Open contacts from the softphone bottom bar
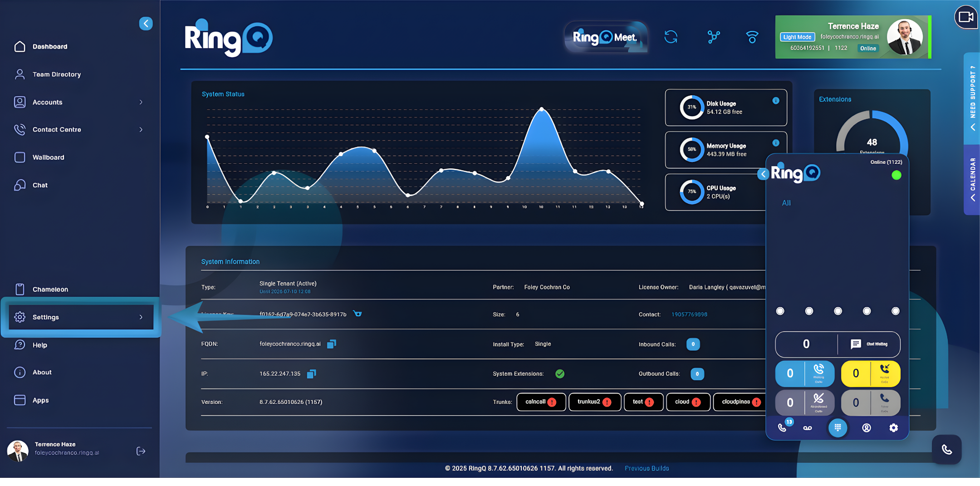 866,427
